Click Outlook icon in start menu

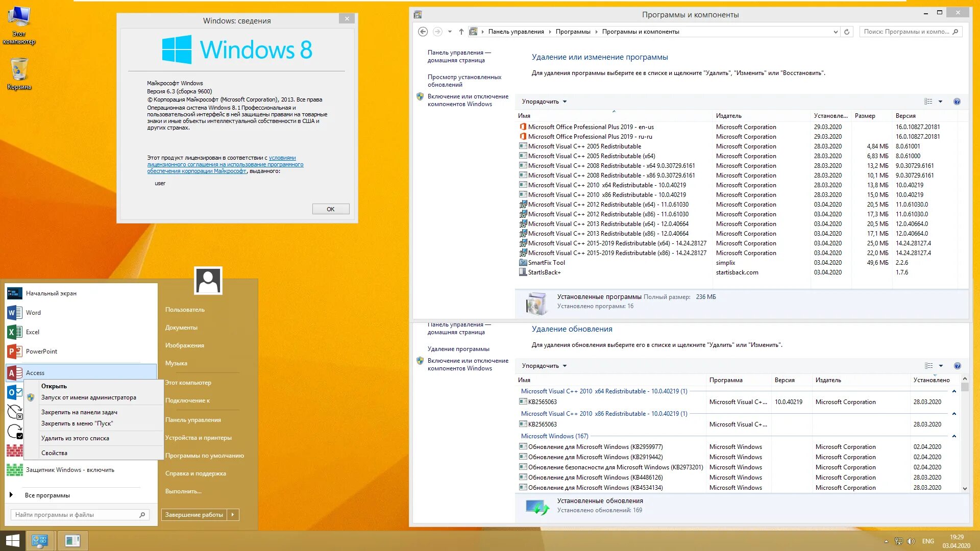pos(15,392)
